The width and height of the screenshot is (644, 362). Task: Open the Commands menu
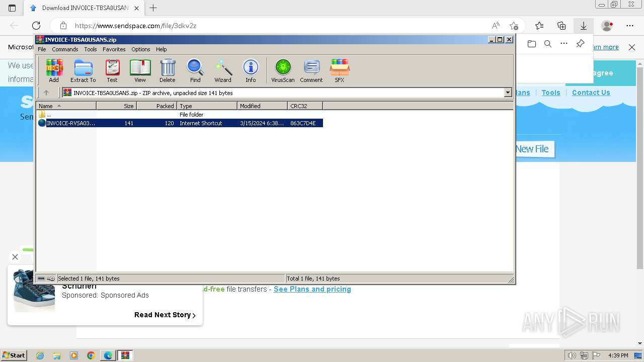[x=65, y=49]
